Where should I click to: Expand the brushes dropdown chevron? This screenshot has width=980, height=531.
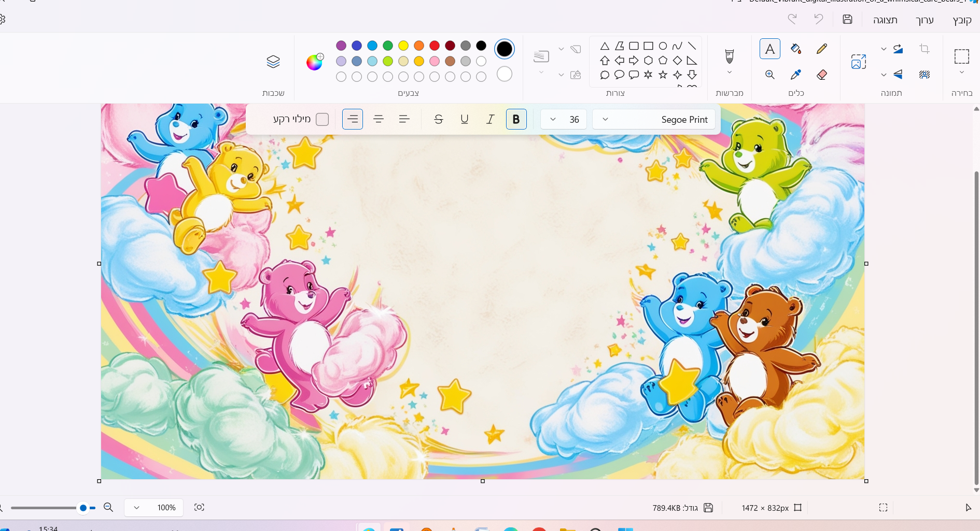pos(730,73)
